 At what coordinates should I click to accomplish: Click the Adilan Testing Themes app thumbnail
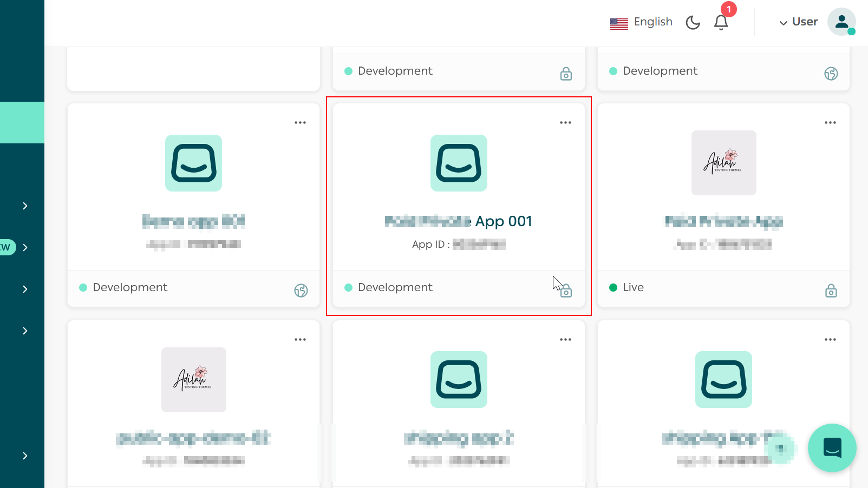[x=723, y=163]
